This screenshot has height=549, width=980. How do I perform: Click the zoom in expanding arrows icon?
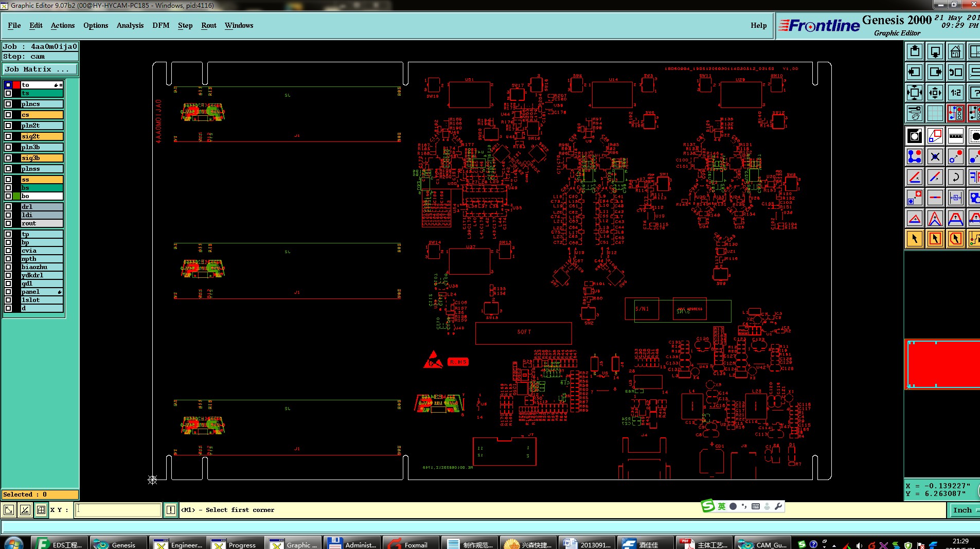click(914, 93)
